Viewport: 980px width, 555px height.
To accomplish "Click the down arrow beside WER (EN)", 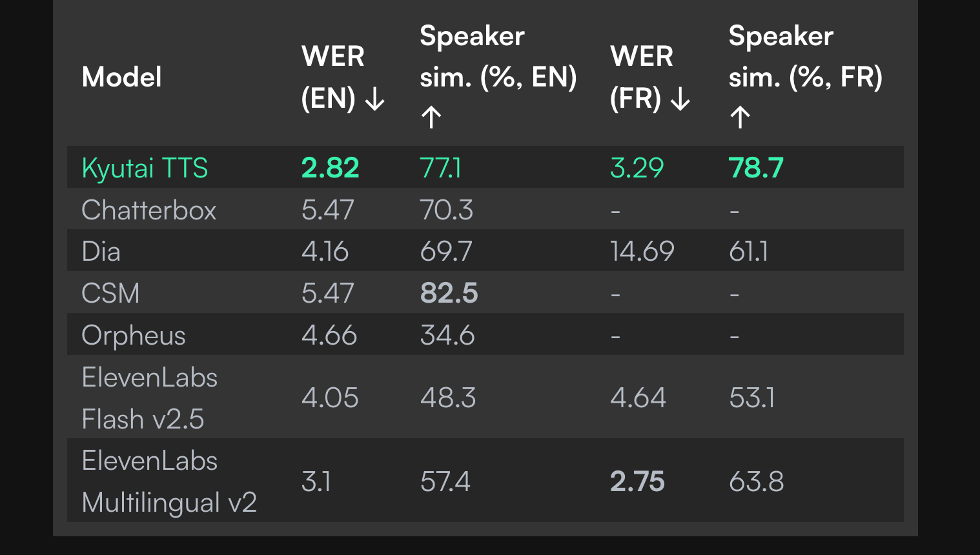I will click(x=375, y=99).
